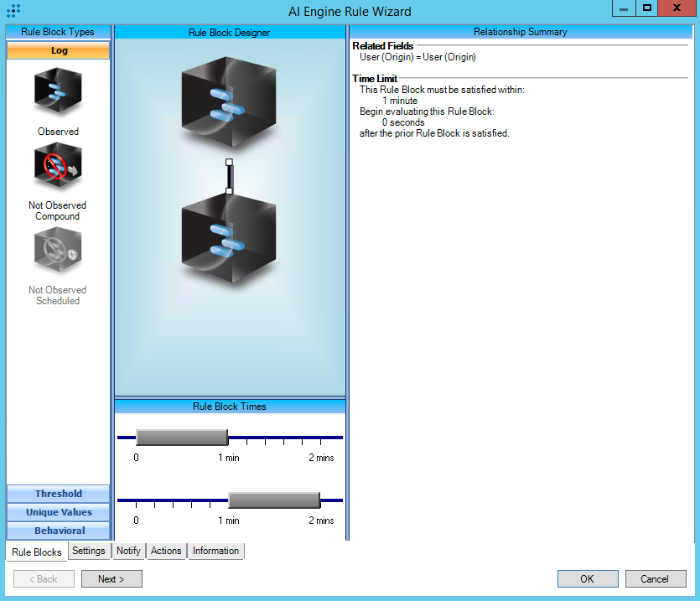Open the Information tab
The height and width of the screenshot is (601, 700).
[215, 551]
